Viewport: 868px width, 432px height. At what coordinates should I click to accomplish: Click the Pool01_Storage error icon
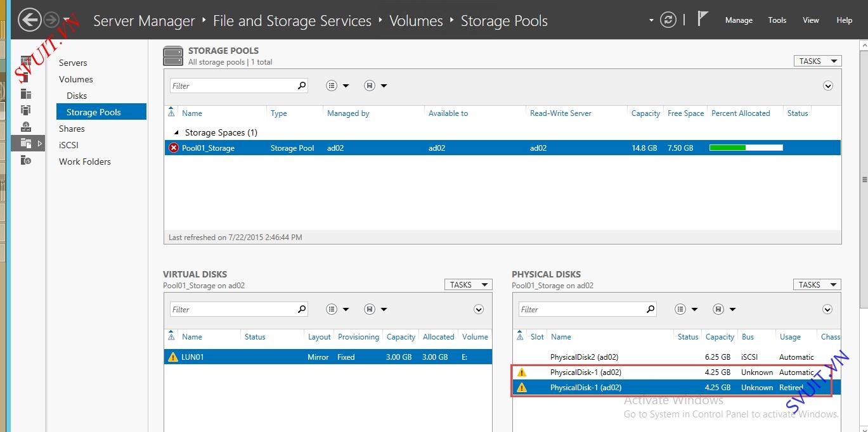[174, 148]
